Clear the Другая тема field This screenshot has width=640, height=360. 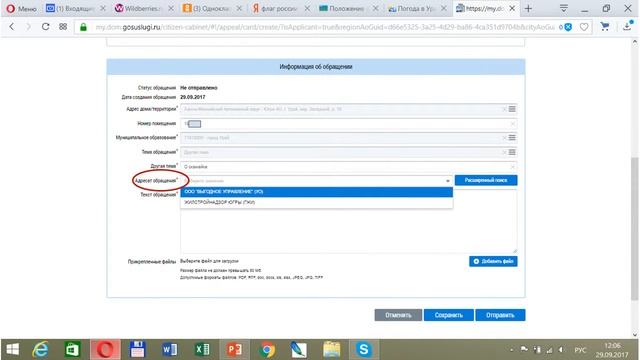tap(513, 167)
